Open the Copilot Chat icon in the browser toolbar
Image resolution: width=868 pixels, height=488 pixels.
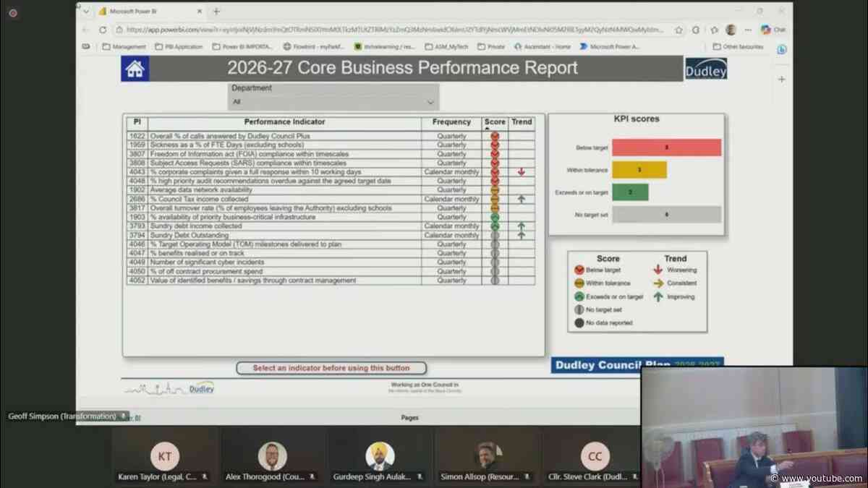coord(773,30)
